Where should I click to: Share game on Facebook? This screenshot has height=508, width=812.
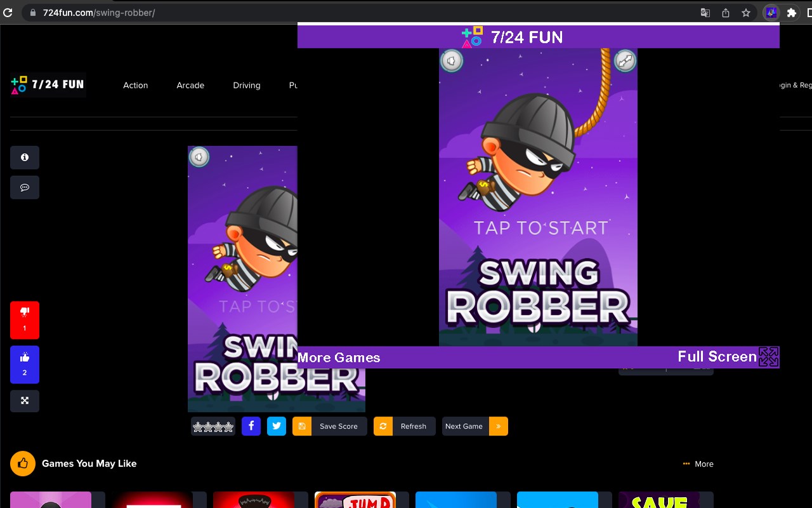click(251, 426)
